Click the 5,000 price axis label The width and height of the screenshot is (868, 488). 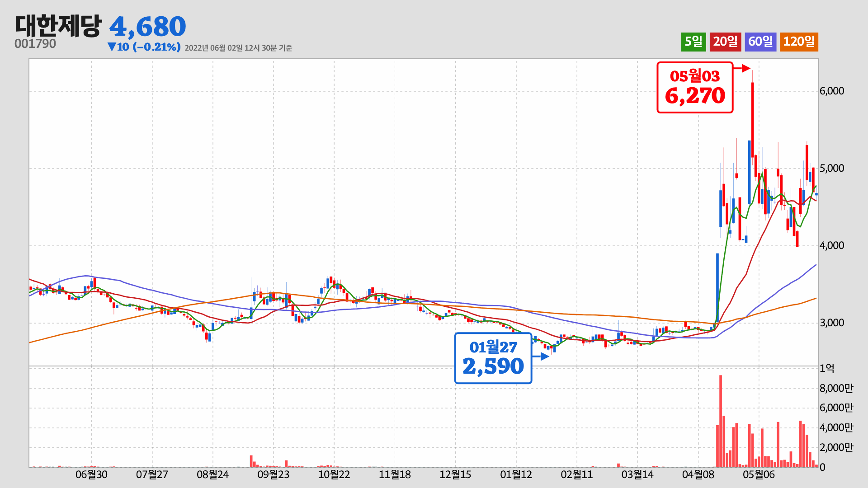pyautogui.click(x=832, y=168)
